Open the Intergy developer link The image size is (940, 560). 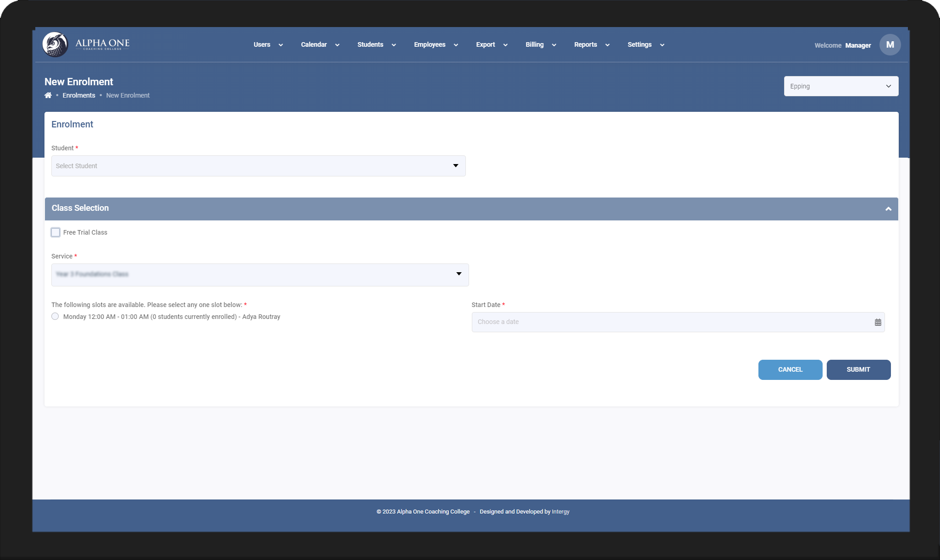[x=560, y=511]
